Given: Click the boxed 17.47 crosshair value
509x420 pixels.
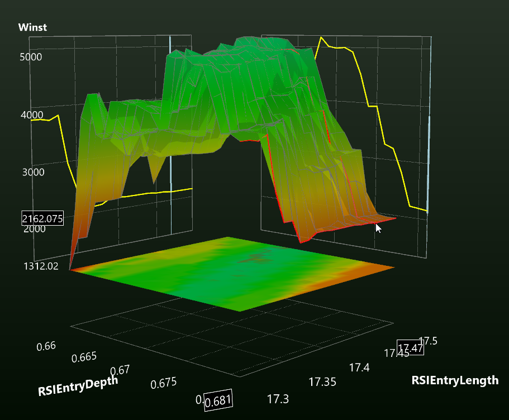Looking at the screenshot, I should click(x=411, y=347).
